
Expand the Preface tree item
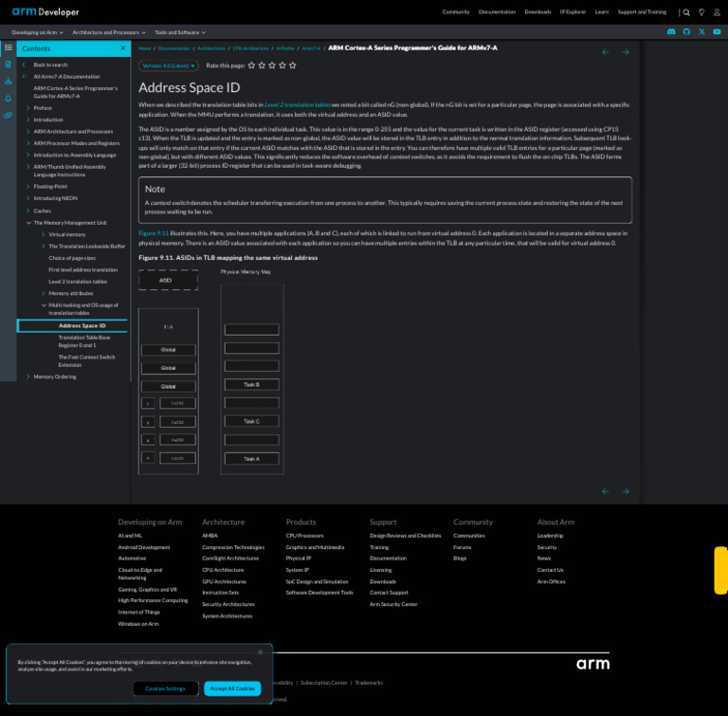pyautogui.click(x=28, y=108)
